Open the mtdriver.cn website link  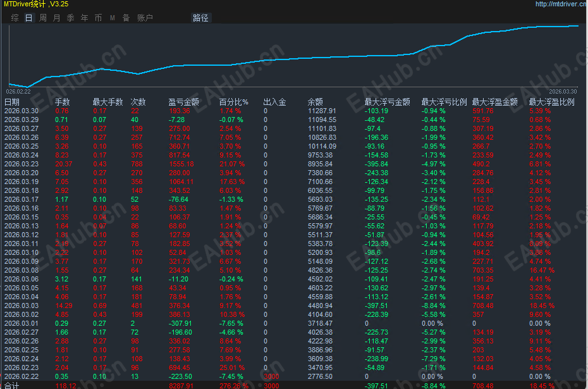point(561,4)
